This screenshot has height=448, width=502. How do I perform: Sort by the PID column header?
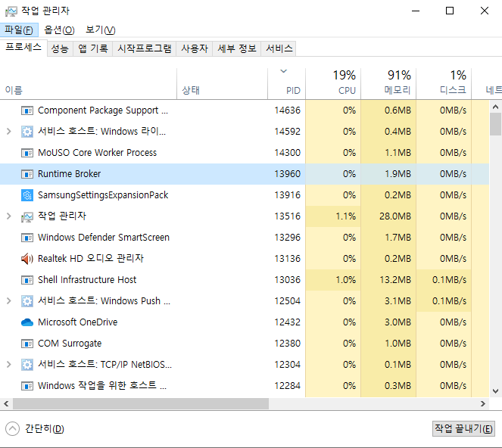point(286,84)
